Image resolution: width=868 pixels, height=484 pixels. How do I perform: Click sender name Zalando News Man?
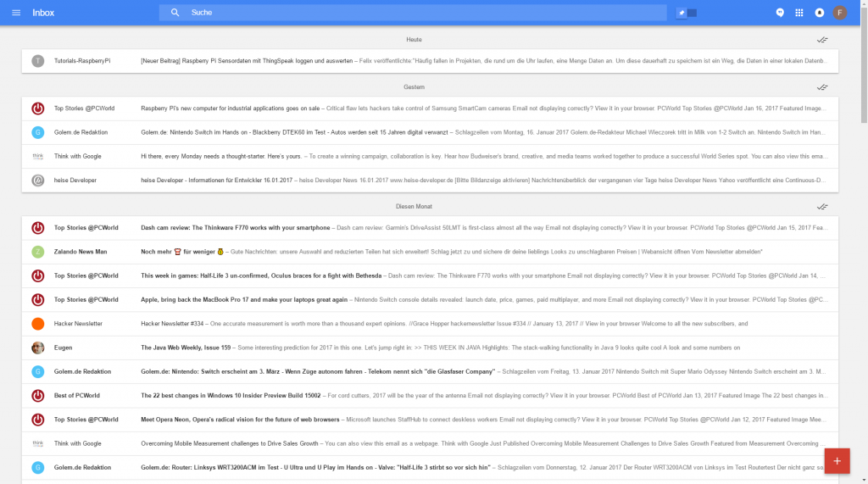coord(81,252)
